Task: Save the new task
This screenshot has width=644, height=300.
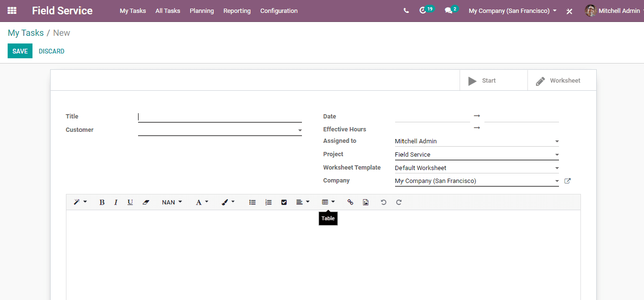Action: pyautogui.click(x=20, y=51)
